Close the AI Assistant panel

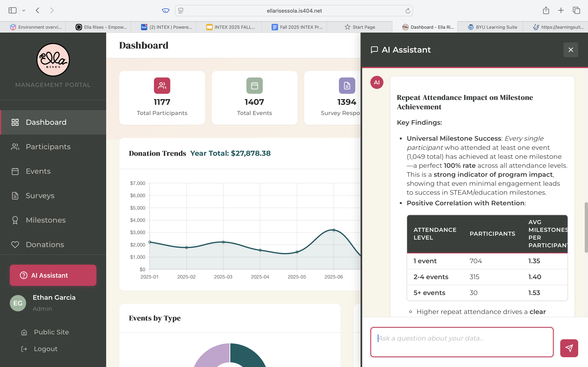(x=570, y=50)
